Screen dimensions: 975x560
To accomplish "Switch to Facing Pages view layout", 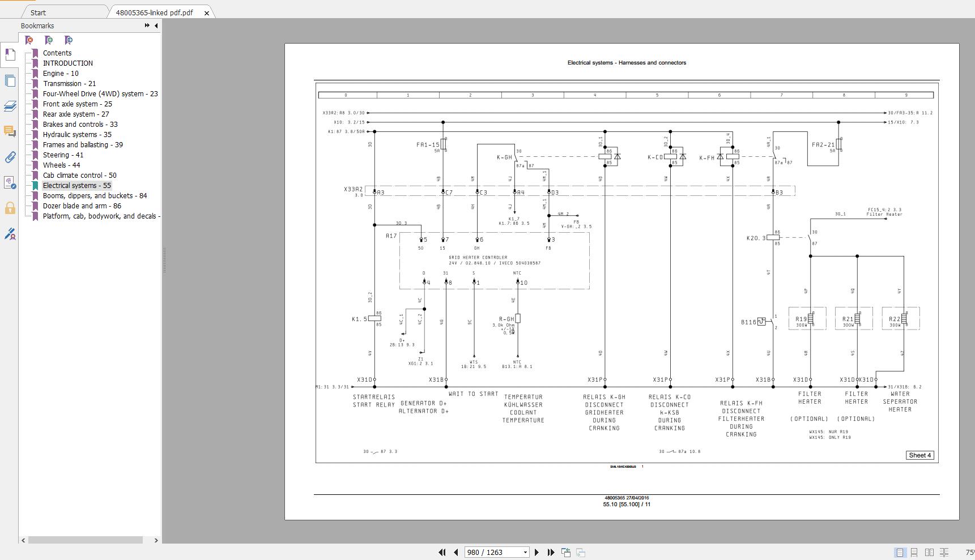I will pos(930,552).
